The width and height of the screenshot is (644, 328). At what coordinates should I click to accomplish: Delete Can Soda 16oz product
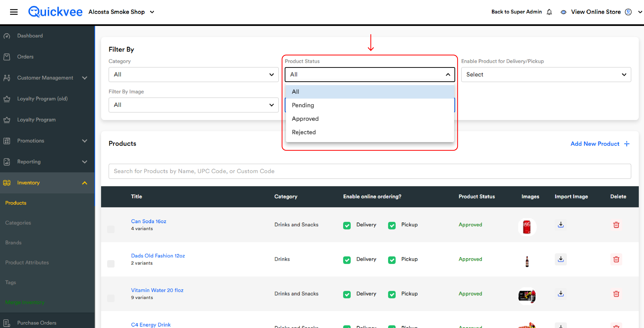[616, 225]
